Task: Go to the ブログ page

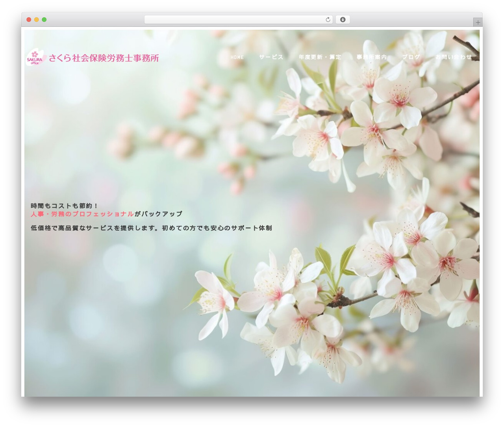Action: (411, 57)
